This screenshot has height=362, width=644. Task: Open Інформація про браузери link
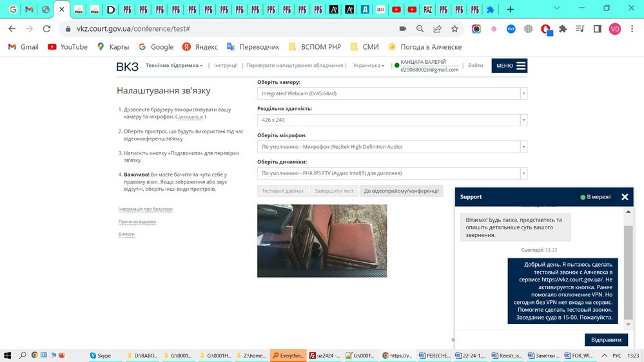146,209
